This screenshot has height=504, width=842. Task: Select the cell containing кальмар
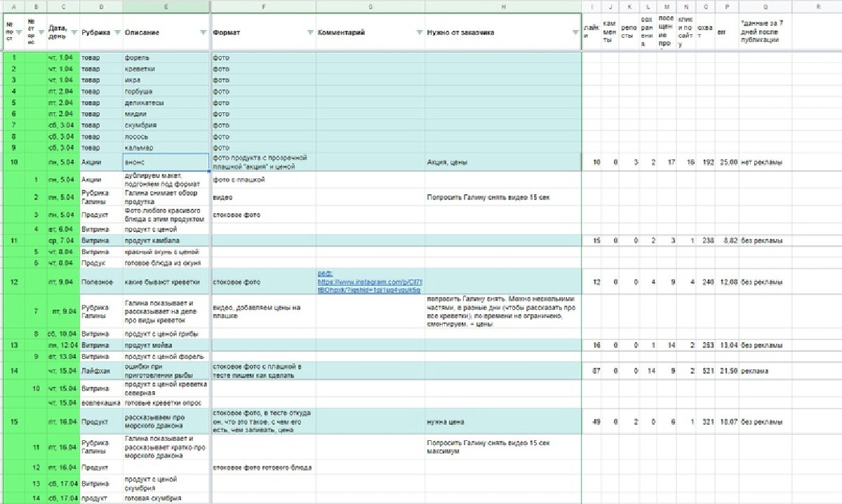[x=166, y=148]
